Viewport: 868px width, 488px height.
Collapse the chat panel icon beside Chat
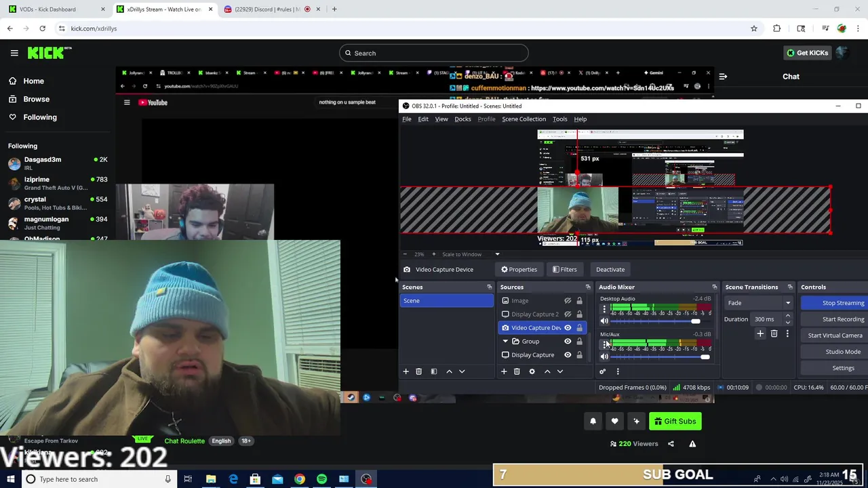coord(723,77)
